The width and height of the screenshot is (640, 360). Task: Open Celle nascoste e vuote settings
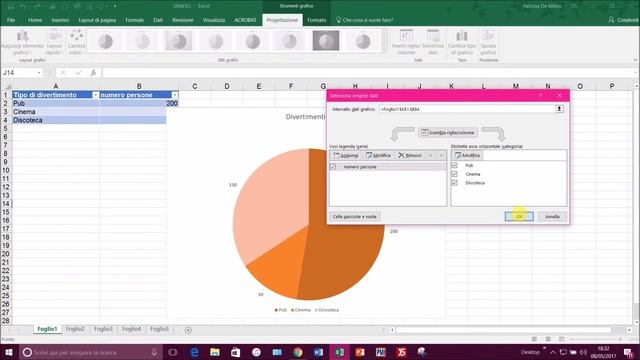tap(355, 216)
